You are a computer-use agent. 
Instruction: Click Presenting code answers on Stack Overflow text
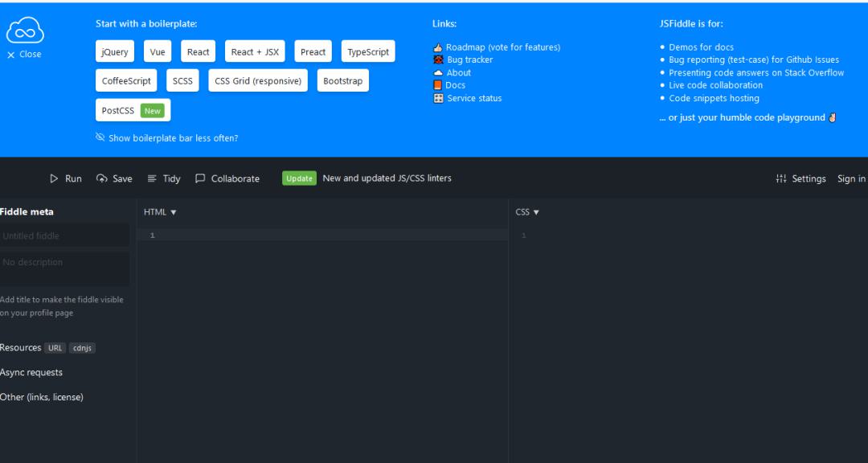point(756,72)
